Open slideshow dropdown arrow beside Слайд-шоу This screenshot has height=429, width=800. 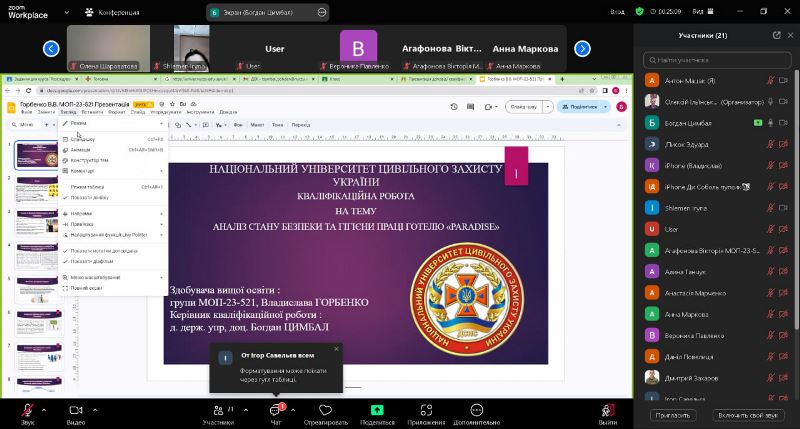pos(548,107)
